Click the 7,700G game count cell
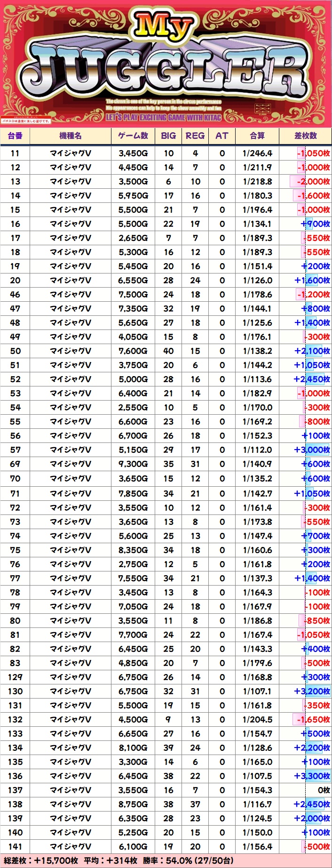 pyautogui.click(x=133, y=635)
